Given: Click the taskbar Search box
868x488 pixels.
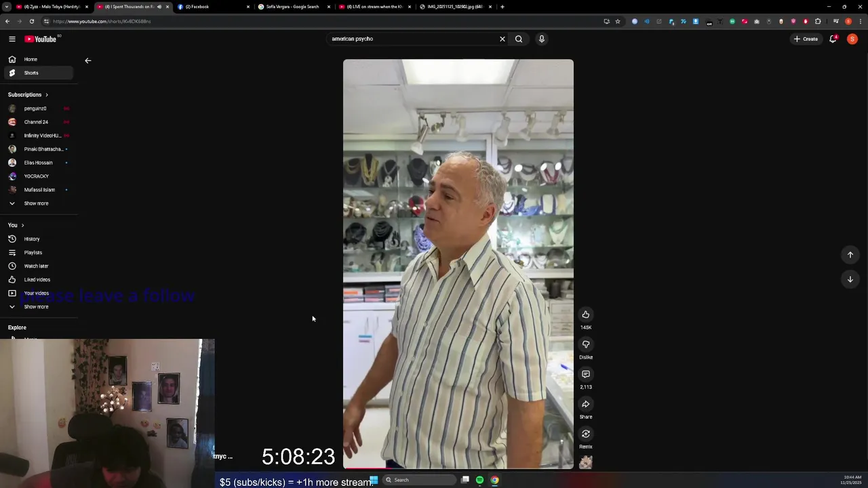Looking at the screenshot, I should pos(419,480).
